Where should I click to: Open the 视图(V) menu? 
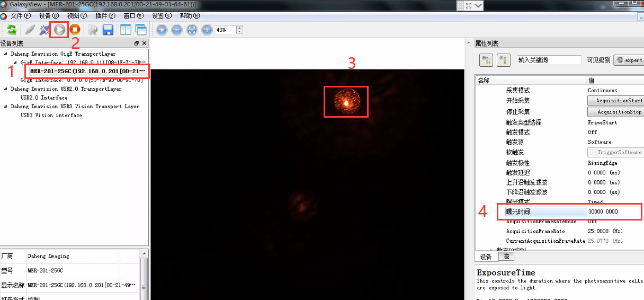[77, 16]
